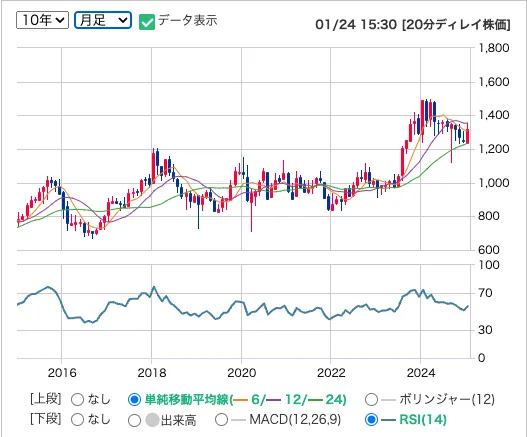
Task: Click the MACD(12,26,9) label
Action: 295,420
